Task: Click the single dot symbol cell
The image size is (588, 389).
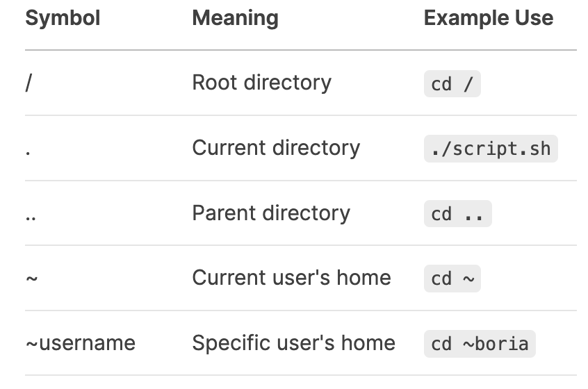Action: pos(28,152)
